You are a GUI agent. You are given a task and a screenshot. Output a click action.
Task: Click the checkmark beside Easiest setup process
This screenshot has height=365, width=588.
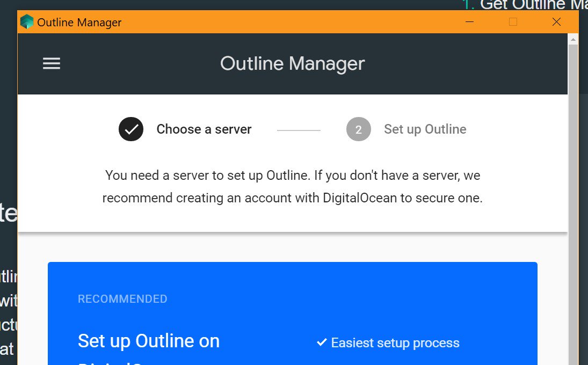[322, 342]
